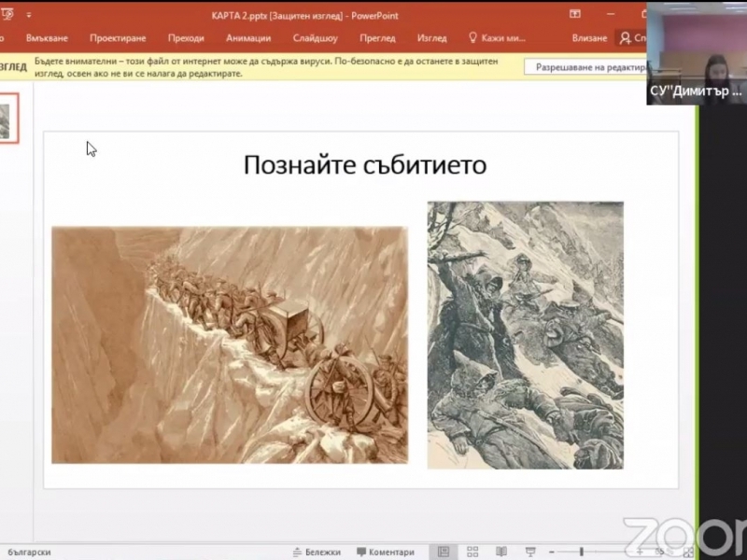Click the български language indicator
747x560 pixels.
[29, 552]
